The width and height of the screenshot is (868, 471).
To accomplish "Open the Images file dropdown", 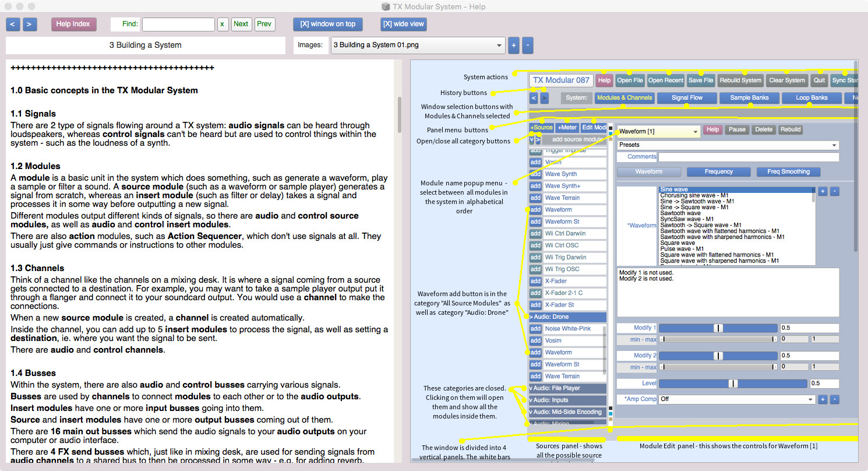I will (x=417, y=45).
